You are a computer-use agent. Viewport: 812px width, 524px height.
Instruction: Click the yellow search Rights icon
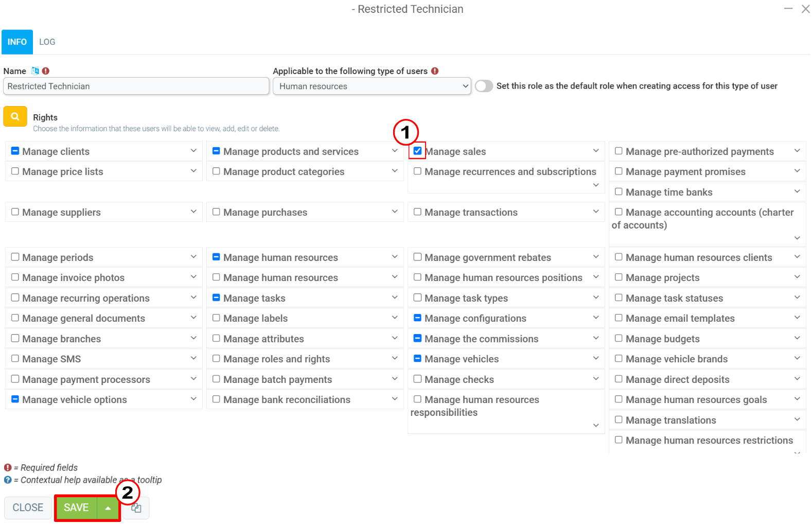click(15, 116)
